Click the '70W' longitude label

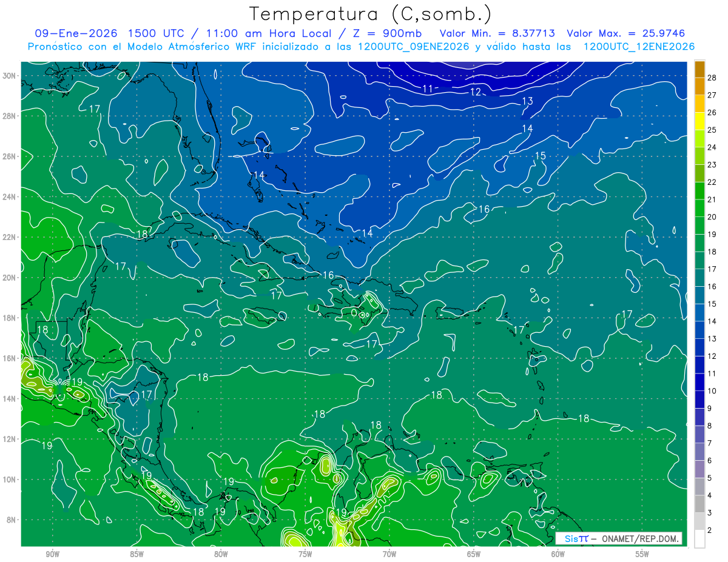click(389, 554)
